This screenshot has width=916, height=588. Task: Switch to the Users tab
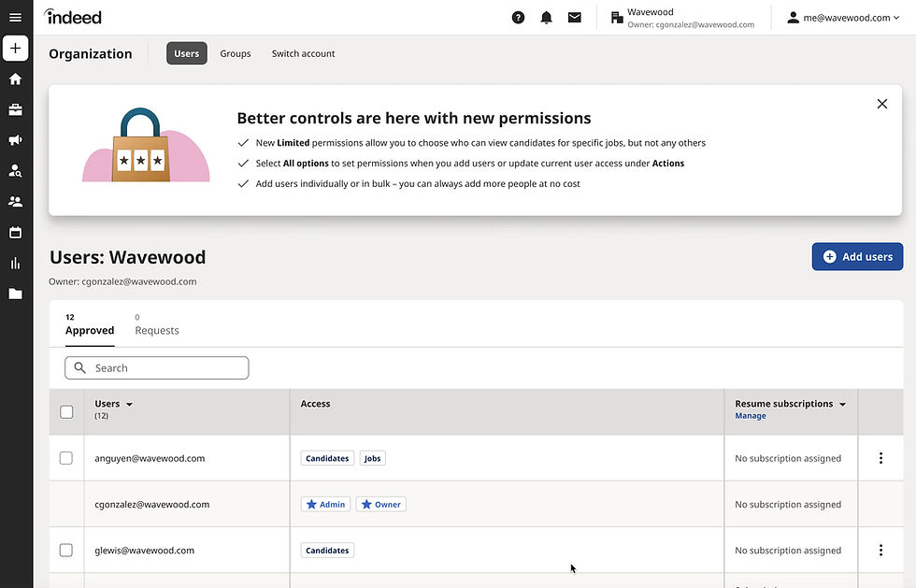point(186,53)
